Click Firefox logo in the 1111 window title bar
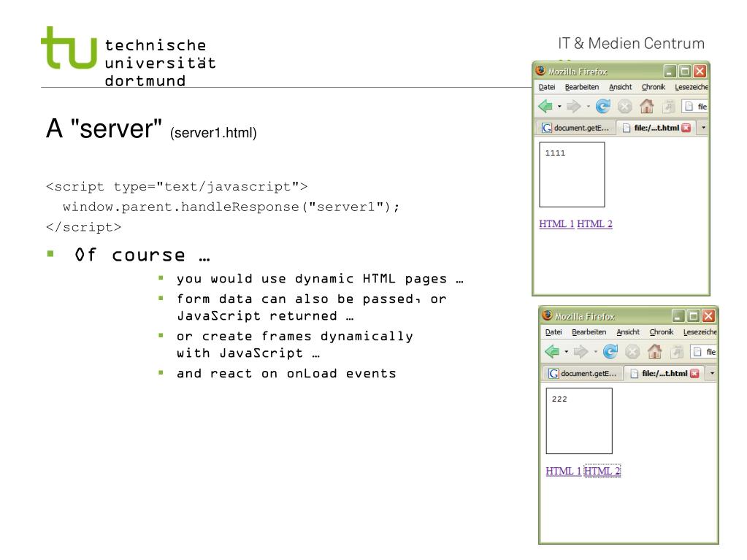Screen dimensions: 747x560 (540, 71)
